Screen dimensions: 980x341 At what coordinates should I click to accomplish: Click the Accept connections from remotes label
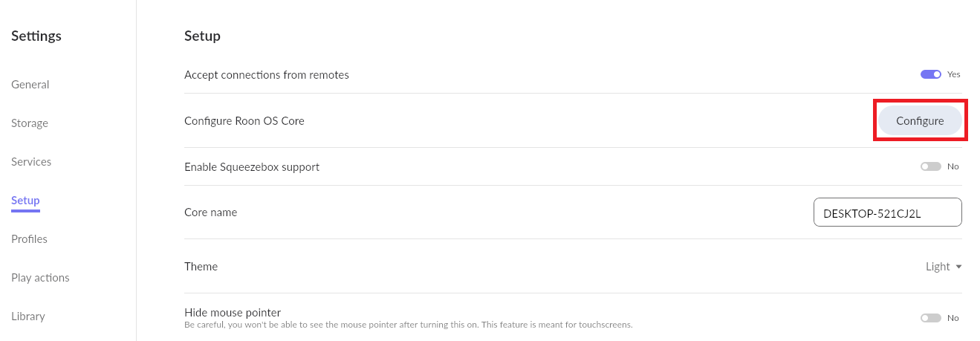pos(267,75)
